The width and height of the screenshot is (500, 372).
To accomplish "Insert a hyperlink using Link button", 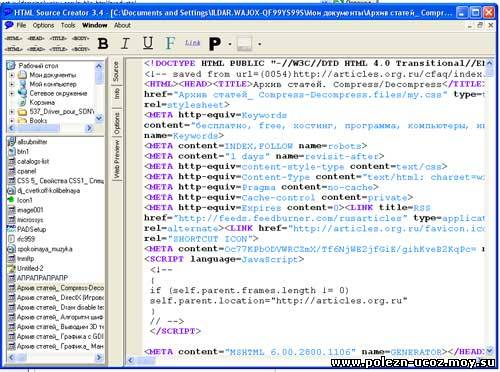I will [193, 43].
